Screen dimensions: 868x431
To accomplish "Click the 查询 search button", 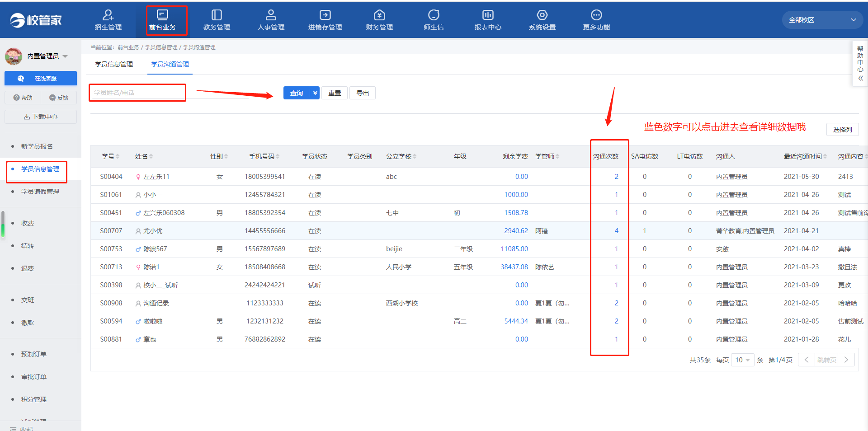I will pos(297,93).
